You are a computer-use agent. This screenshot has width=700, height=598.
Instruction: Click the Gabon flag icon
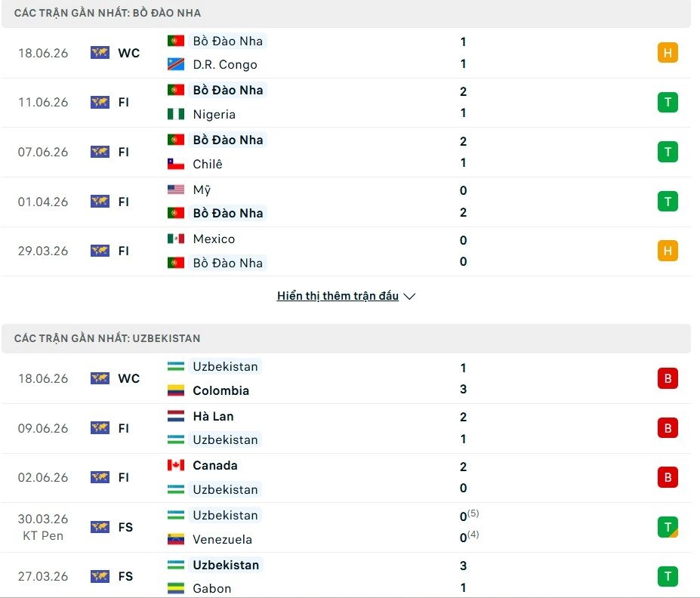tap(175, 588)
